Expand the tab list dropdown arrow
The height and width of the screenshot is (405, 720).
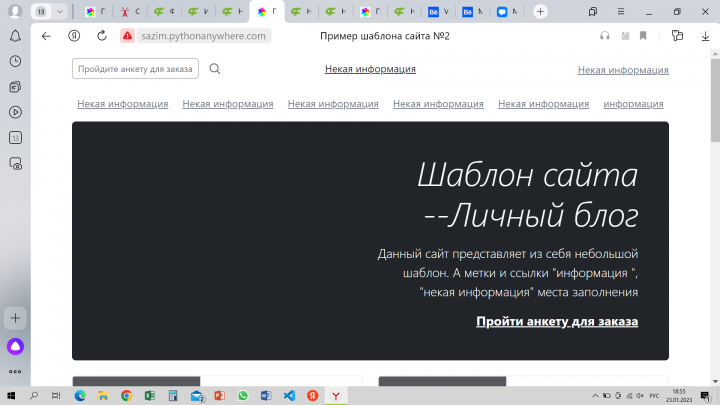pos(60,11)
